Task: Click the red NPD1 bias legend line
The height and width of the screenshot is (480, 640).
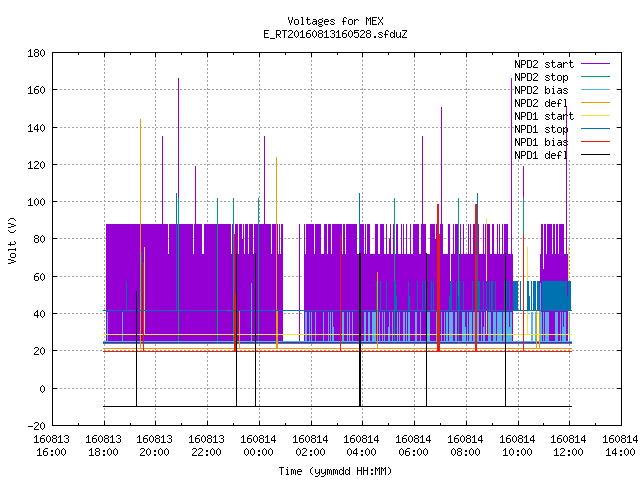Action: [595, 142]
